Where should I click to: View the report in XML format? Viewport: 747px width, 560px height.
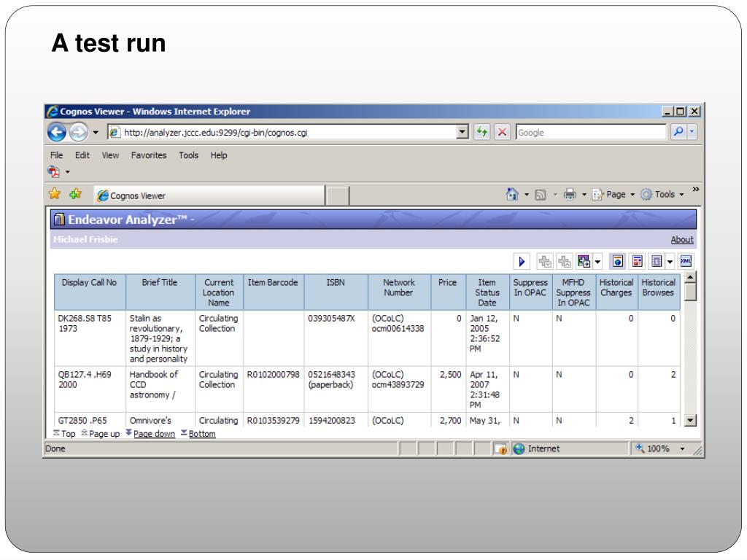click(686, 262)
